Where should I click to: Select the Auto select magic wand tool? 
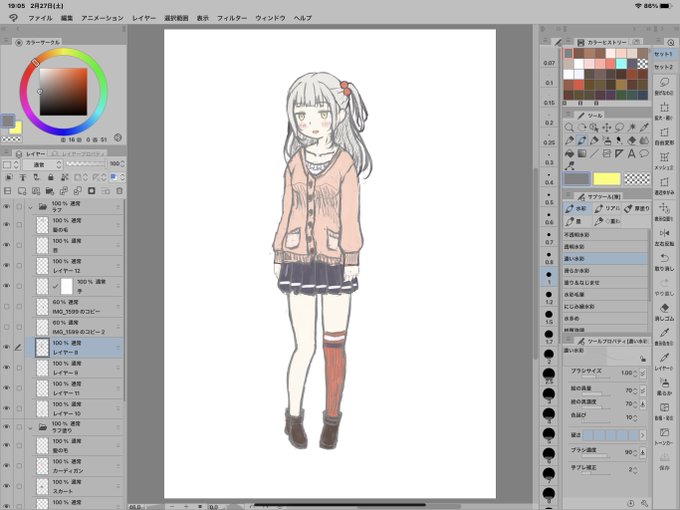[x=632, y=128]
